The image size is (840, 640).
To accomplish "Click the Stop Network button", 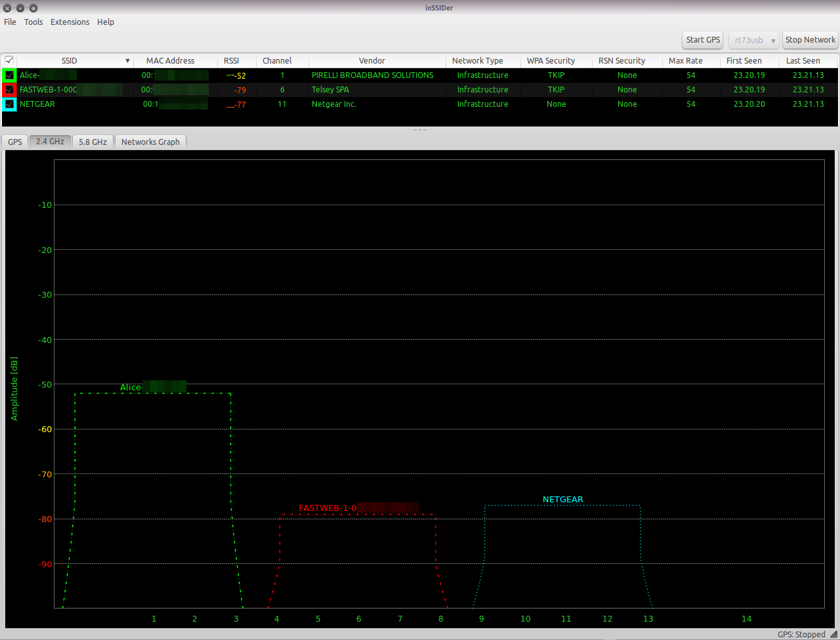I will [x=810, y=39].
